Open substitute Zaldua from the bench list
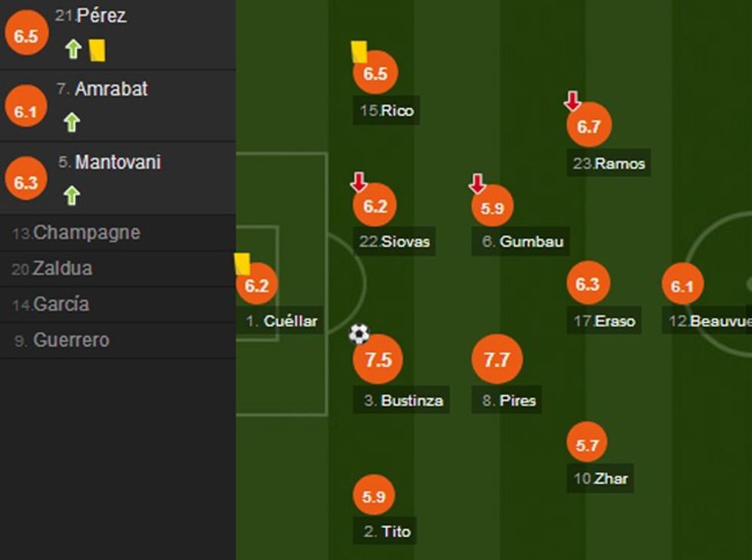This screenshot has width=752, height=560. (62, 268)
